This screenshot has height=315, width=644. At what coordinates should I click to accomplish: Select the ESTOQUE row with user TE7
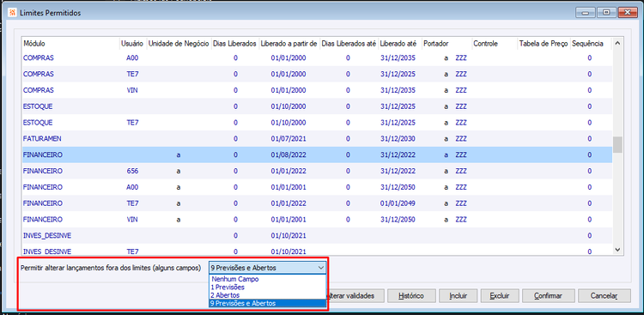point(317,123)
